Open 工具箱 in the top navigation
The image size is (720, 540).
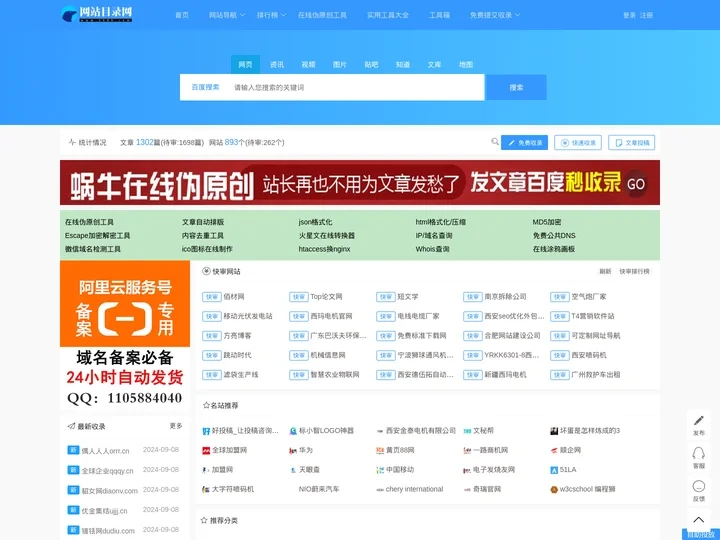point(439,15)
